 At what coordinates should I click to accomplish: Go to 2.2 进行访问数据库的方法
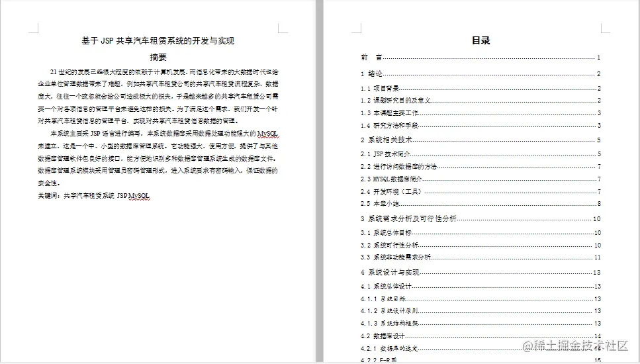(480, 167)
